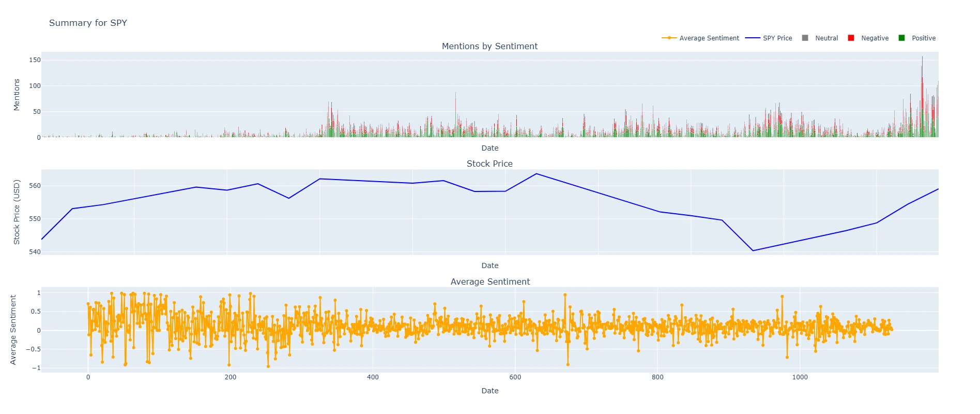Click the orange Average Sentiment line marker icon
Viewport: 980px width, 414px height.
[x=669, y=38]
